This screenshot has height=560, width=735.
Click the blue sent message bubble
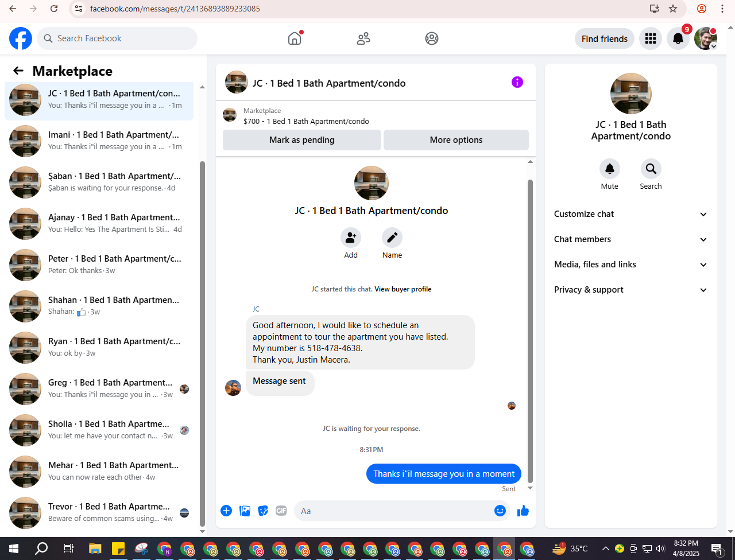click(x=444, y=473)
